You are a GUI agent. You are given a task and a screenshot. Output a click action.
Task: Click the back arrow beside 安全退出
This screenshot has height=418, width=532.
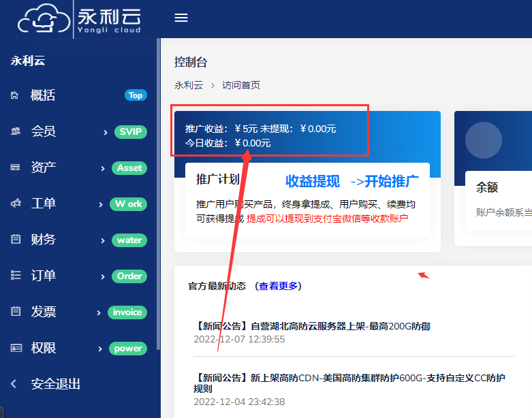(x=14, y=384)
